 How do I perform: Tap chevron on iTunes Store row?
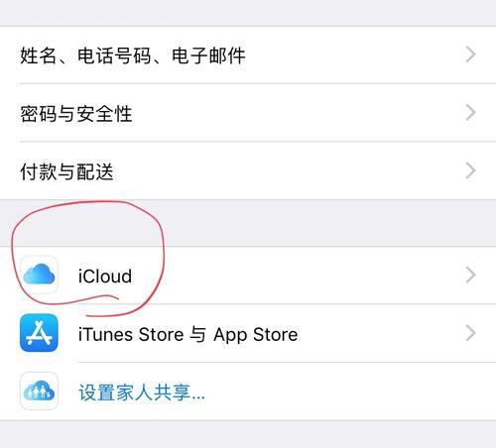471,333
